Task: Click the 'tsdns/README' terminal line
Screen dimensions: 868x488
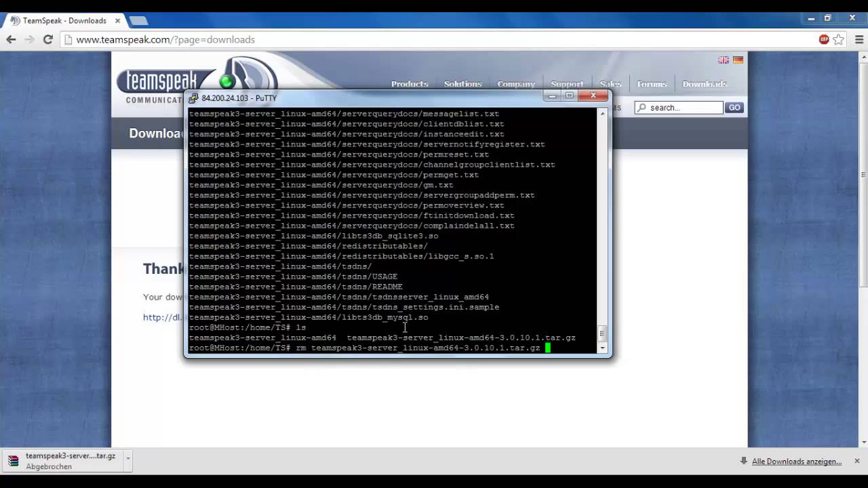Action: click(296, 287)
